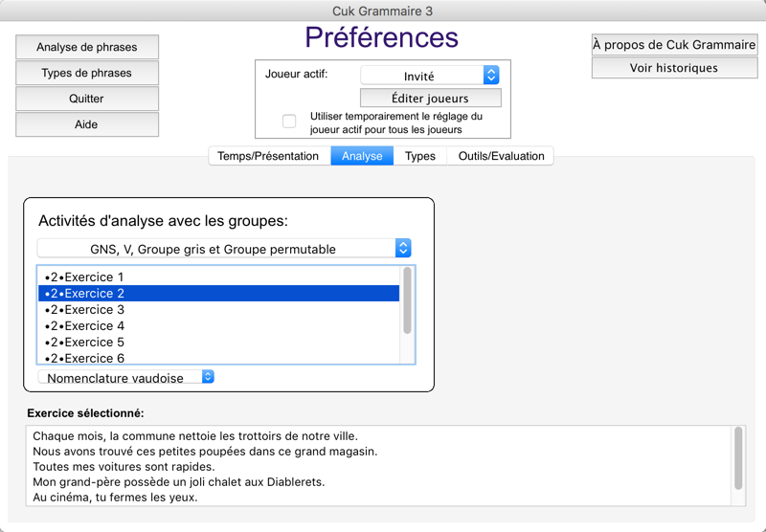Click the selected exercise text scrollbar
Viewport: 766px width, 532px height.
pos(738,465)
